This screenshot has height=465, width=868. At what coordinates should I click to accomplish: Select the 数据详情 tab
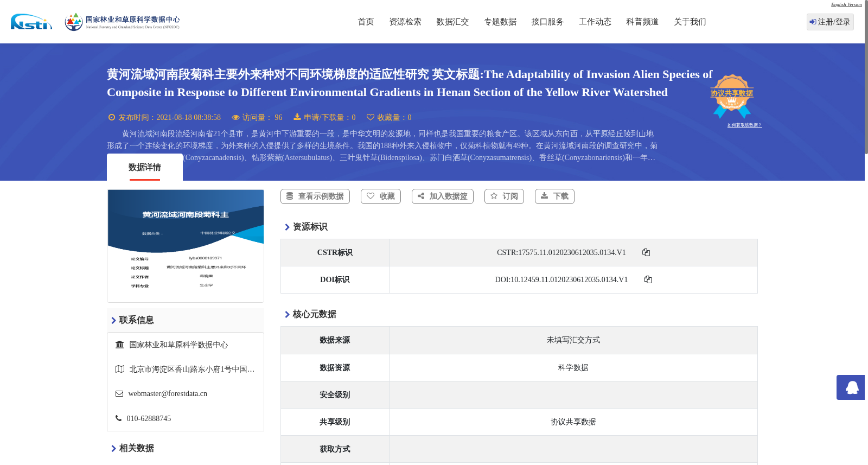pos(145,167)
